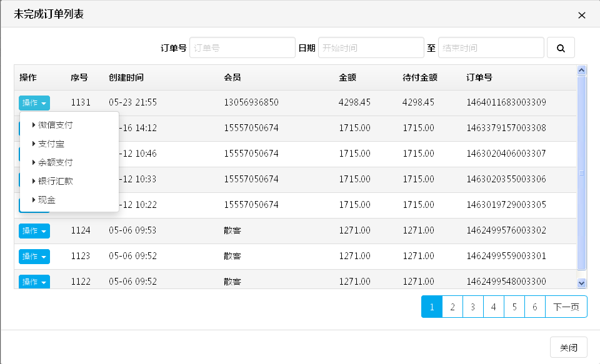This screenshot has width=600, height=364.
Task: Jump to page 6
Action: (x=534, y=307)
